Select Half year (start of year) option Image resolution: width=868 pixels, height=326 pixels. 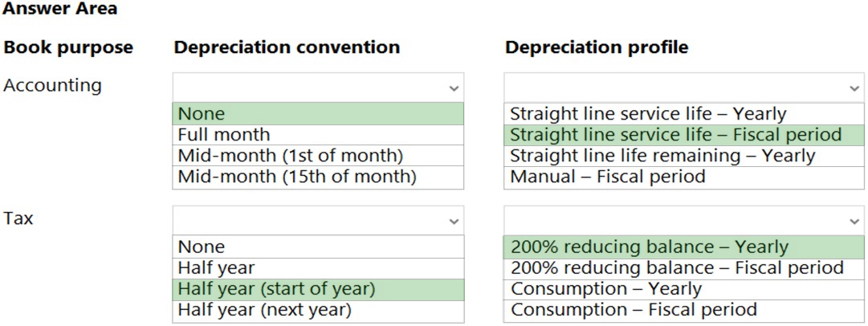click(318, 290)
